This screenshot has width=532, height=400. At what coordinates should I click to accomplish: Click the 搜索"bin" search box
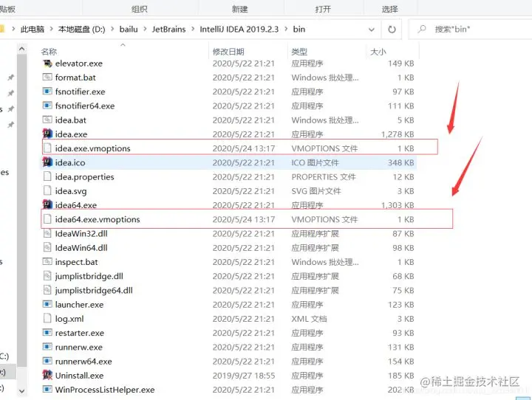point(471,30)
